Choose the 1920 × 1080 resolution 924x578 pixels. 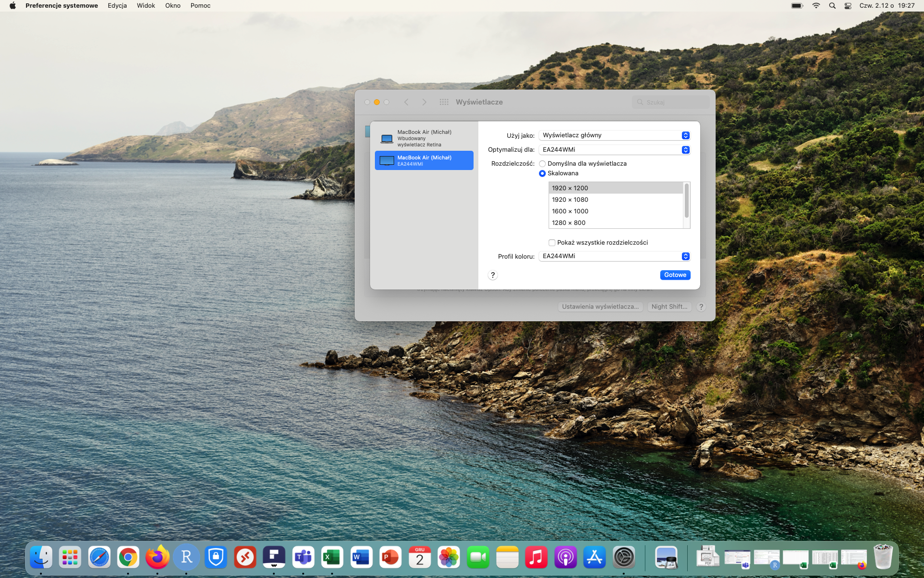(x=570, y=200)
